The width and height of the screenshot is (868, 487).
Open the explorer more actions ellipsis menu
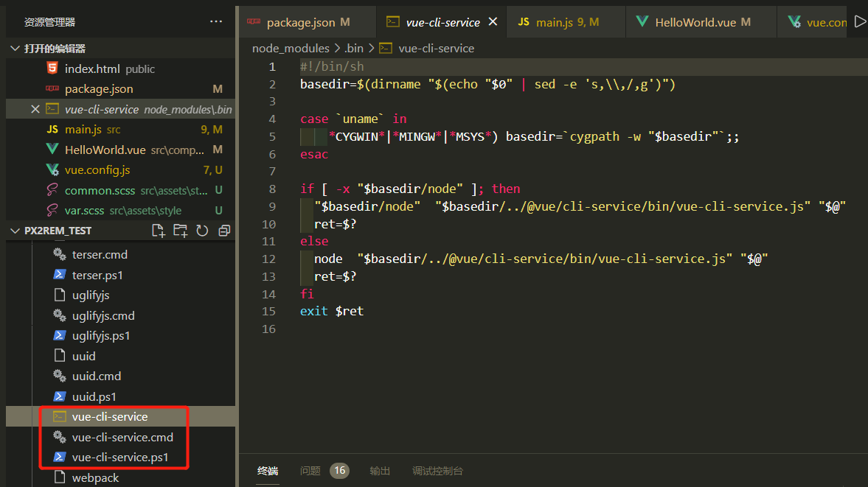pos(216,22)
